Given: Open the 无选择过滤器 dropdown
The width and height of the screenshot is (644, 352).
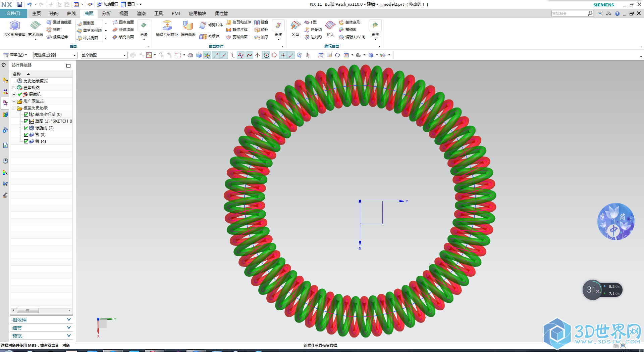Looking at the screenshot, I should coord(55,55).
